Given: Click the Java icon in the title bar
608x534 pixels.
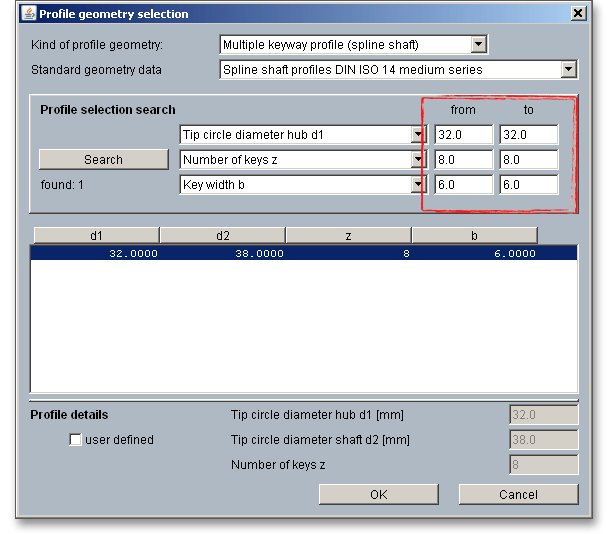Looking at the screenshot, I should 28,14.
